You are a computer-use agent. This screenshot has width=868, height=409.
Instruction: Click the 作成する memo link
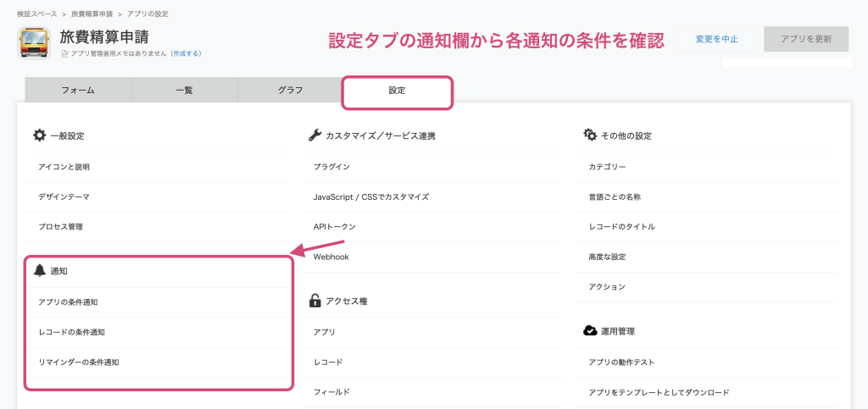coord(186,53)
